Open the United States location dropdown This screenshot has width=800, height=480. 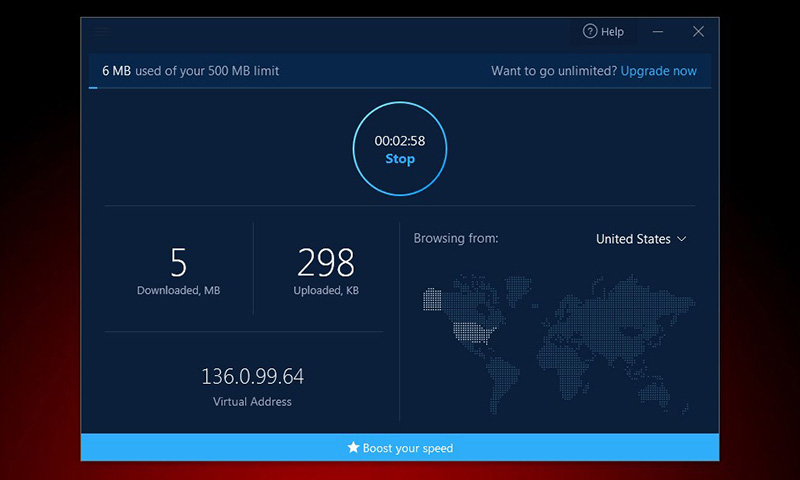pos(641,239)
